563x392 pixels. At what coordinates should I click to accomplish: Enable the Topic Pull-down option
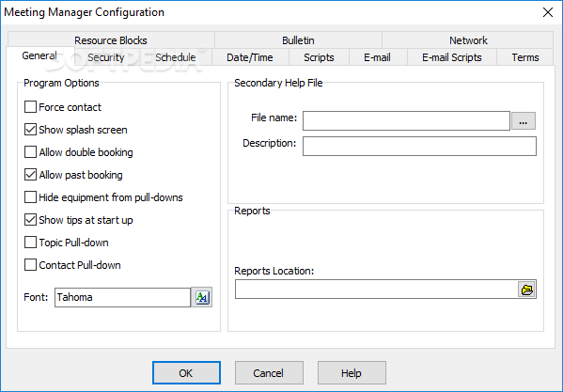point(30,243)
